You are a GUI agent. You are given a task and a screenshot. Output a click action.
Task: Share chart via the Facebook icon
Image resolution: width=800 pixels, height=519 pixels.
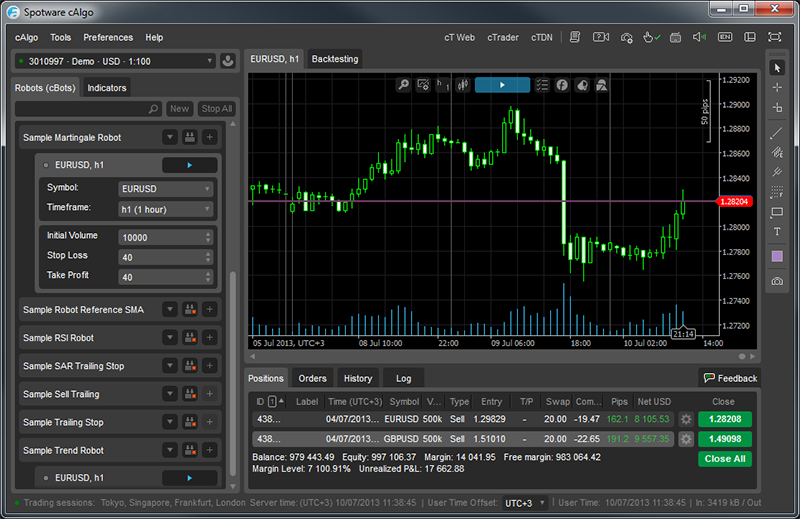pyautogui.click(x=562, y=85)
